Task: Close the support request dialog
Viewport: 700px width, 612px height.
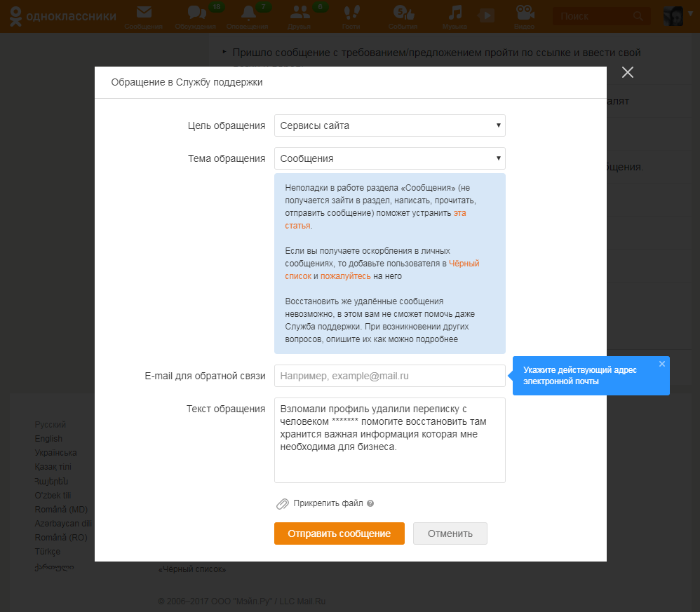Action: point(628,72)
